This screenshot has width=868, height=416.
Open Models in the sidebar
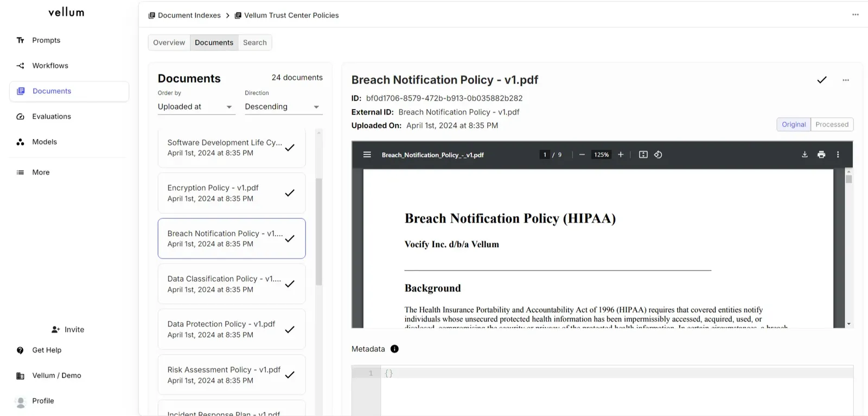click(x=69, y=142)
